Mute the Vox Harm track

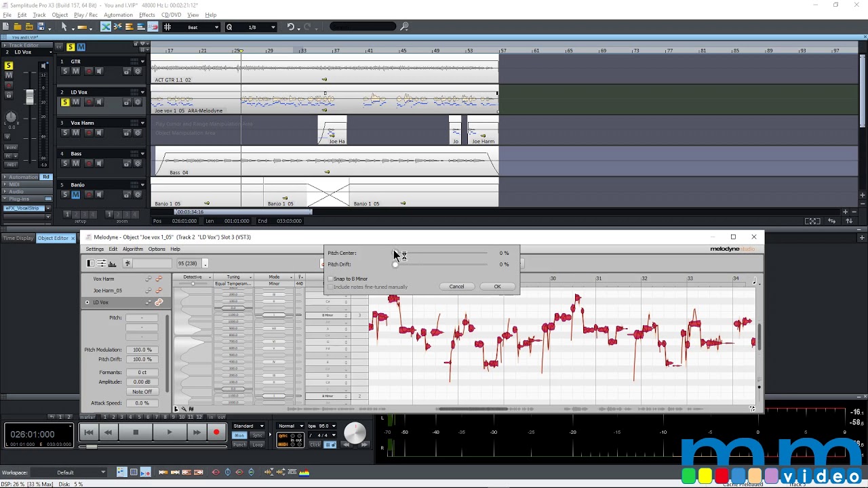coord(75,133)
